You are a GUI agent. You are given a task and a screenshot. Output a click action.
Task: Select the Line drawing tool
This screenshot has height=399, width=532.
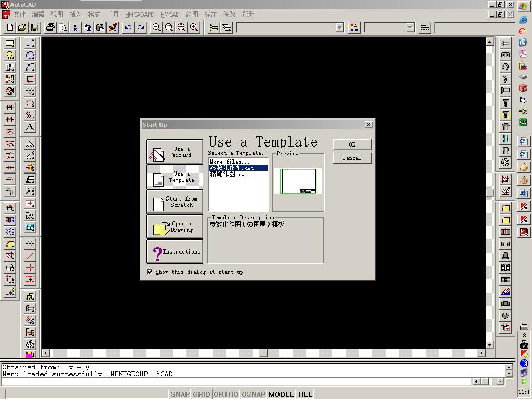[30, 43]
